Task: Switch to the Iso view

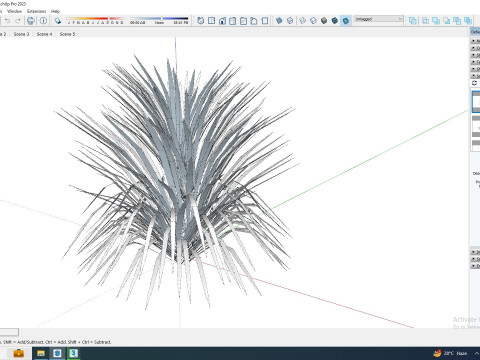Action: tap(201, 21)
